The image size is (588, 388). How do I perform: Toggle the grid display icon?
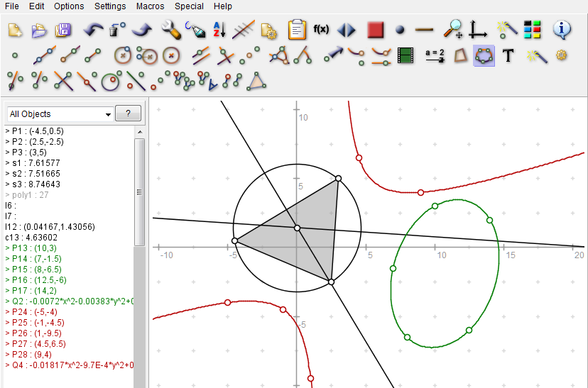click(244, 30)
